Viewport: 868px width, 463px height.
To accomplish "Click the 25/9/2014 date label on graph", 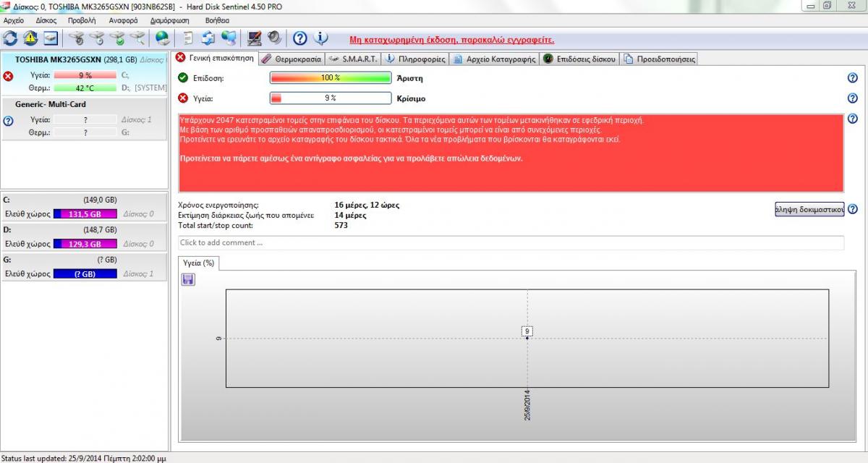I will (x=527, y=407).
